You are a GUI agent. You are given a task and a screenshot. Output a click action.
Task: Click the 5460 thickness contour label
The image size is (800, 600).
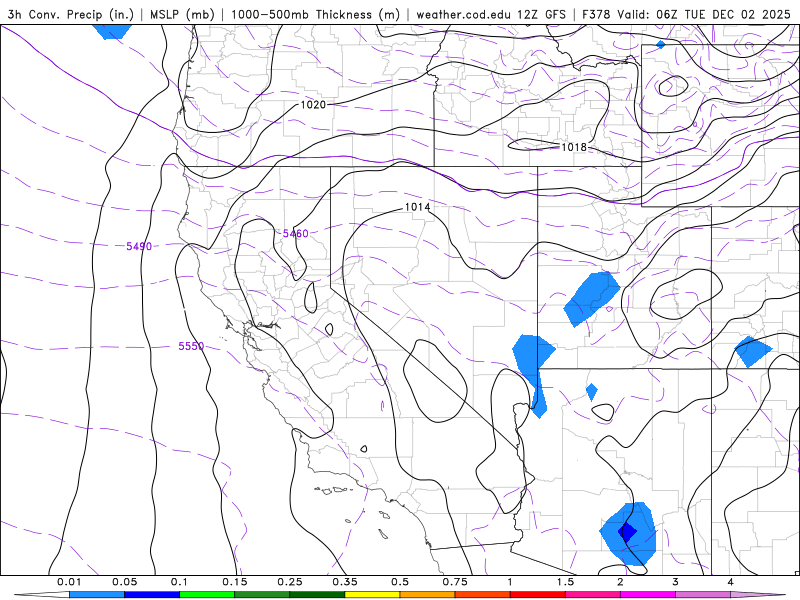295,234
